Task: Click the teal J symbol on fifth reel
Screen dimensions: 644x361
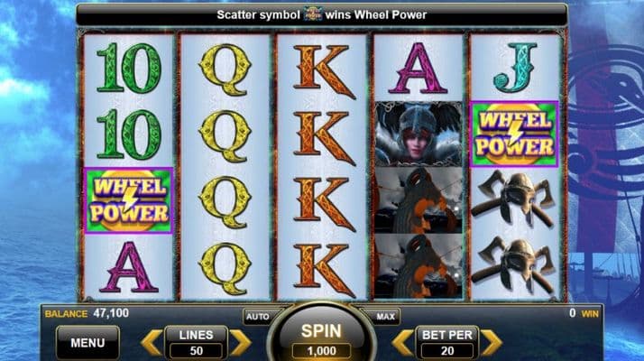Action: (515, 68)
